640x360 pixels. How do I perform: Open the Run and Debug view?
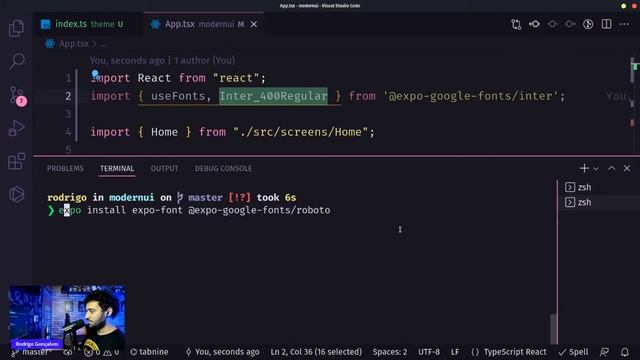pos(16,128)
